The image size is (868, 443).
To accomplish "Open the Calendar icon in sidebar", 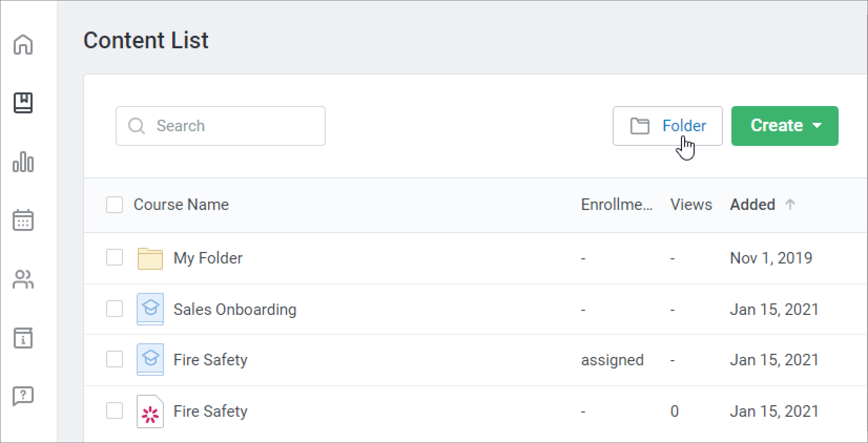I will coord(23,220).
